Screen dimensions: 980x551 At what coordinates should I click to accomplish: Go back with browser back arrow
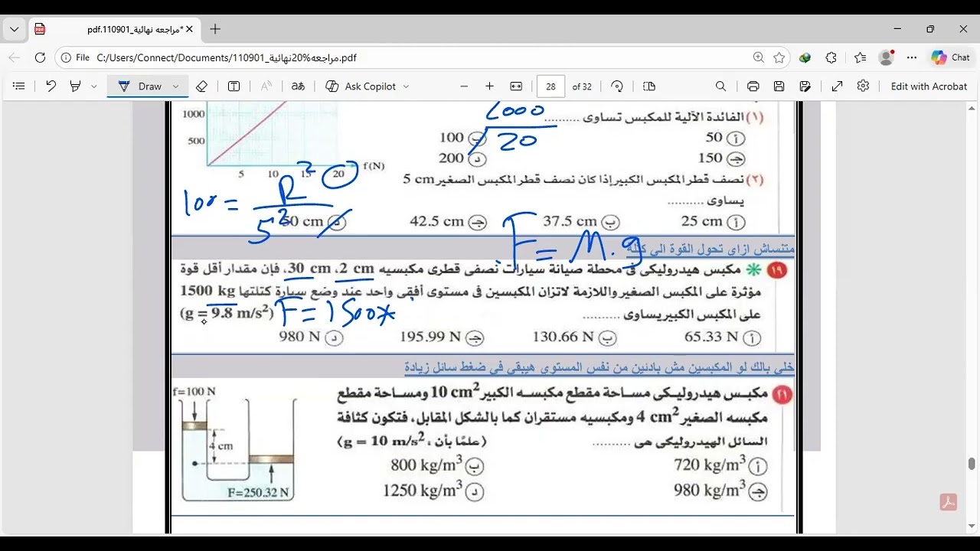14,57
